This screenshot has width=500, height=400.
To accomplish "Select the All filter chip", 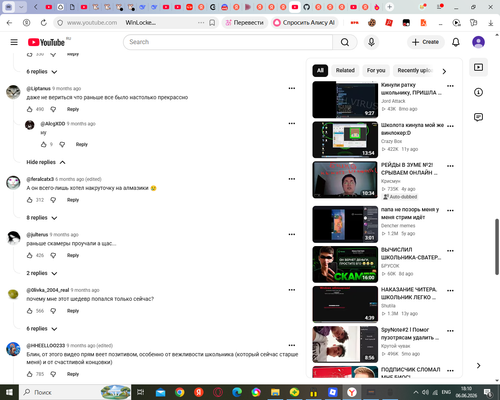I will (320, 70).
